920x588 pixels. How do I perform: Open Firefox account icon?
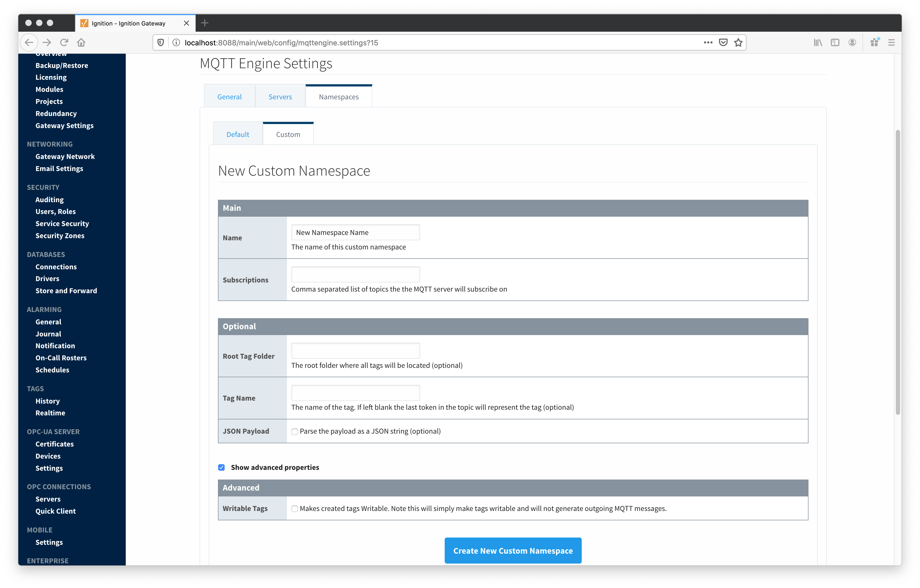point(852,42)
